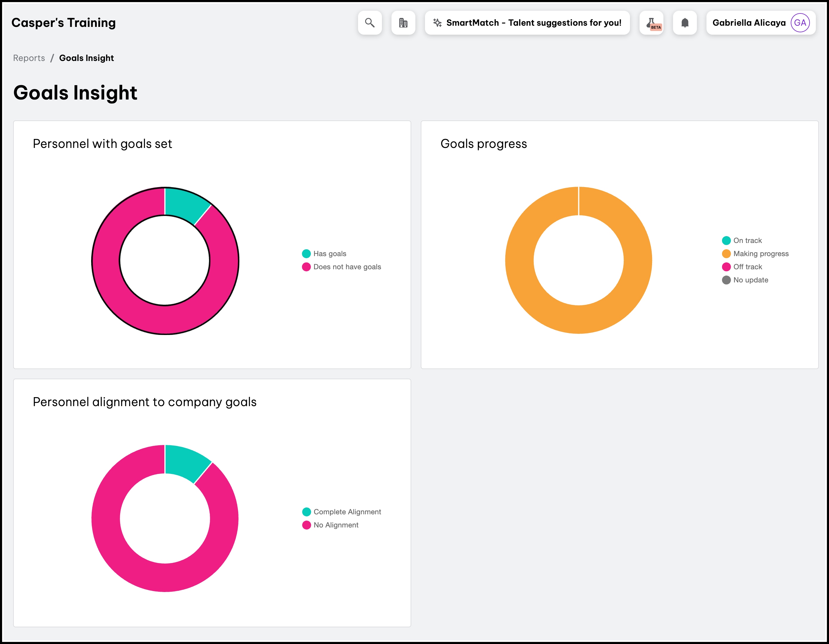This screenshot has width=829, height=644.
Task: Click Off track legend color dot
Action: [x=726, y=267]
